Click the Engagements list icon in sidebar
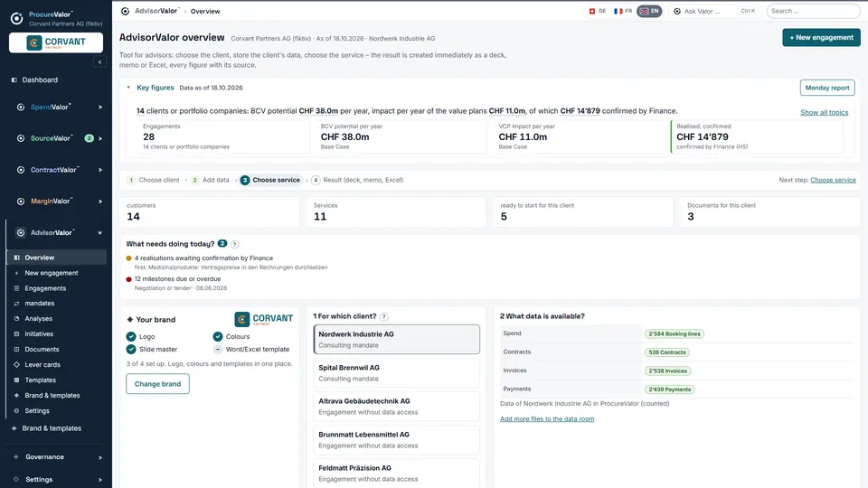This screenshot has width=868, height=488. [16, 288]
